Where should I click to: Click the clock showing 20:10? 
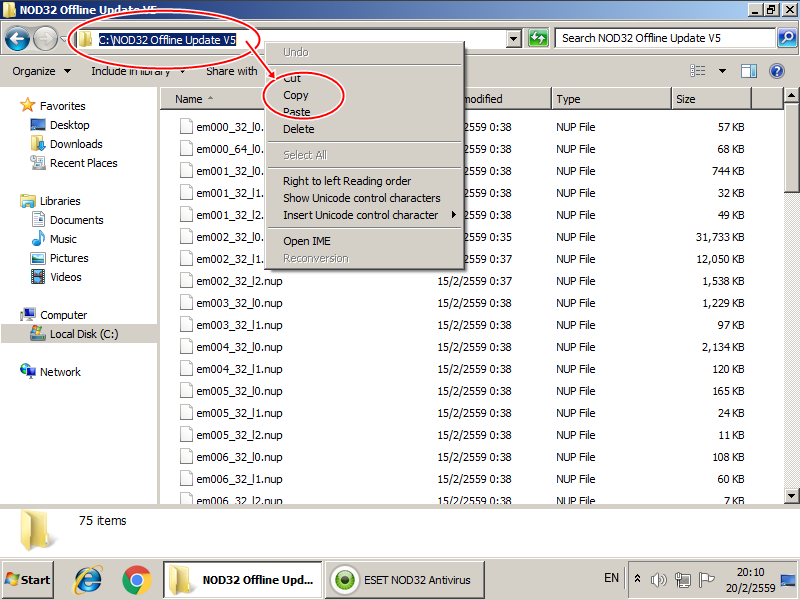751,572
